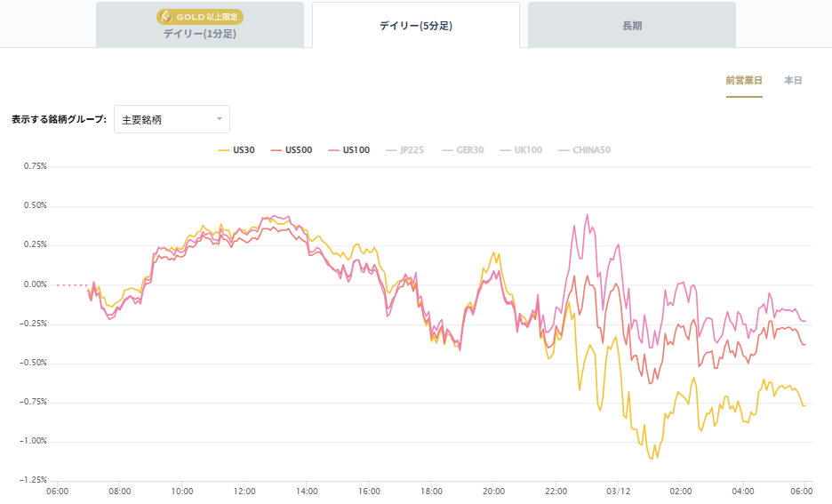This screenshot has width=832, height=504.
Task: Show 本日 data
Action: pos(793,81)
